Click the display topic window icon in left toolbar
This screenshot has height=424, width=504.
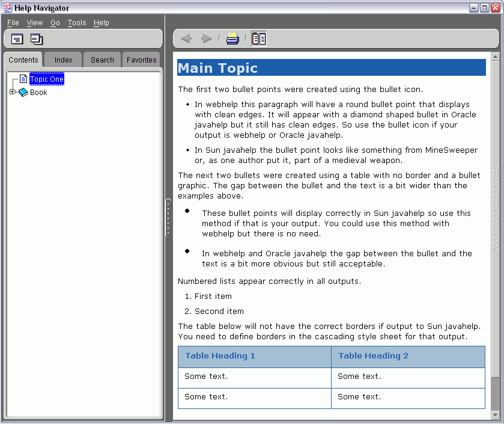point(17,39)
